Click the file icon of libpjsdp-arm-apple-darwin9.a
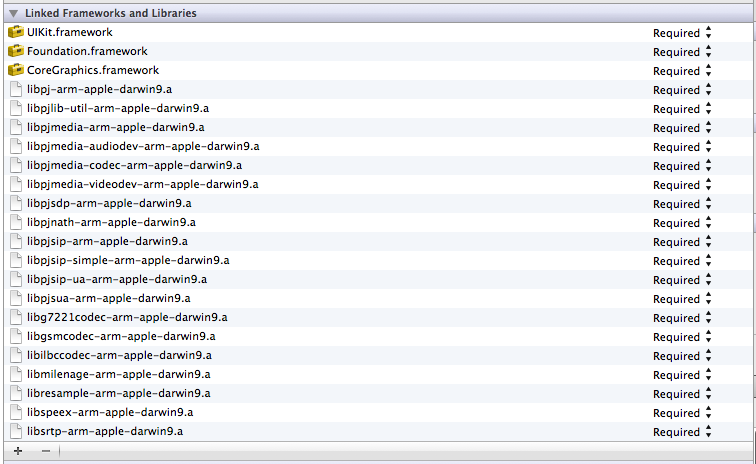 (16, 203)
